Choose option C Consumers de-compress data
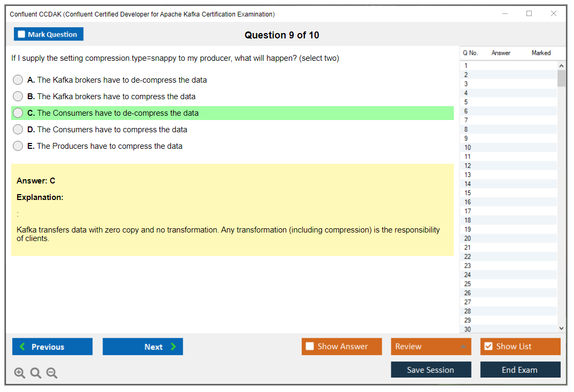Viewport: 574px width, 392px height. click(x=18, y=113)
